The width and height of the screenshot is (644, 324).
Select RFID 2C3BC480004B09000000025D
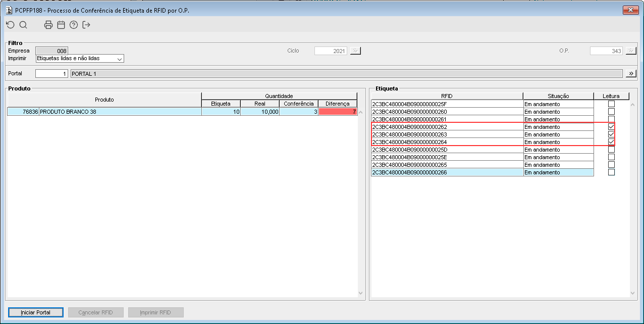point(447,150)
